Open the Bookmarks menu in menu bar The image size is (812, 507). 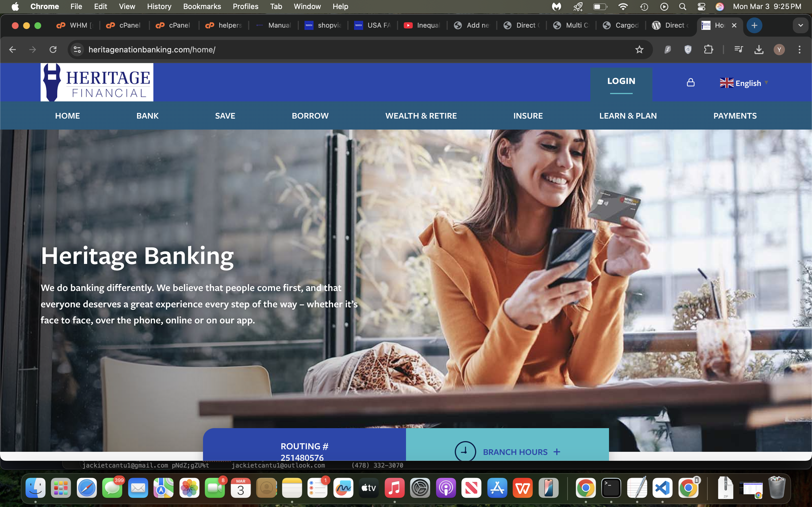[202, 7]
